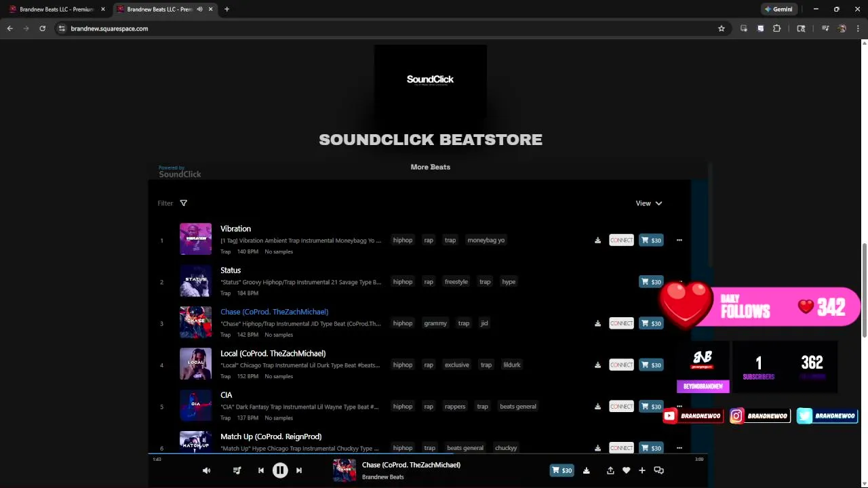The image size is (868, 488).
Task: Share the current track from player bar
Action: click(x=610, y=470)
